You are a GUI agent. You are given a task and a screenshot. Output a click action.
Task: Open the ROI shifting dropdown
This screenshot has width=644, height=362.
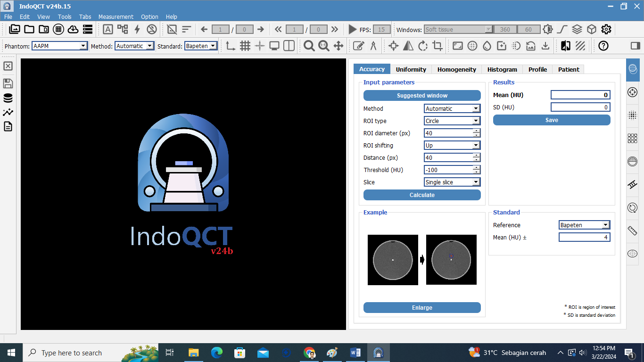pos(452,145)
